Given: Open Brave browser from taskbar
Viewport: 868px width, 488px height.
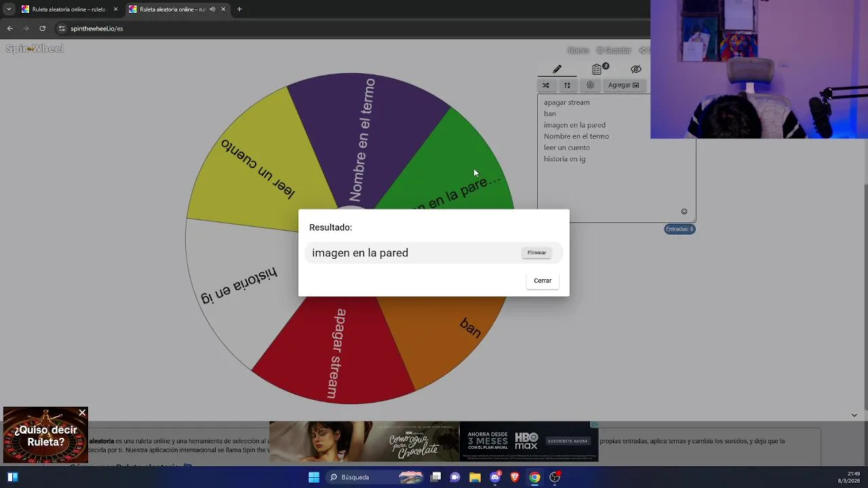Looking at the screenshot, I should (x=515, y=477).
